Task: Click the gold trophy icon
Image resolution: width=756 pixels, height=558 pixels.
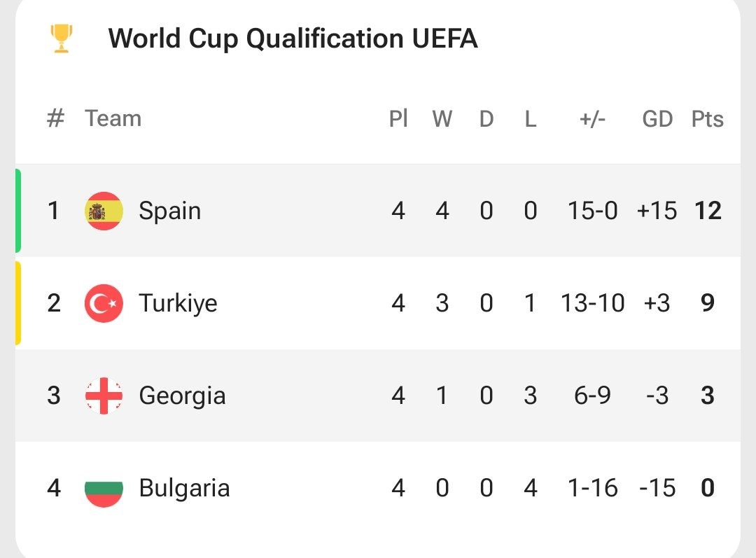Action: pos(62,39)
